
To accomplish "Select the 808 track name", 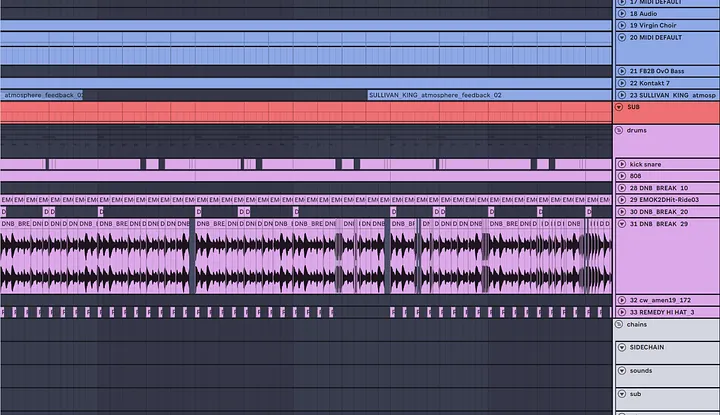I will coord(636,176).
